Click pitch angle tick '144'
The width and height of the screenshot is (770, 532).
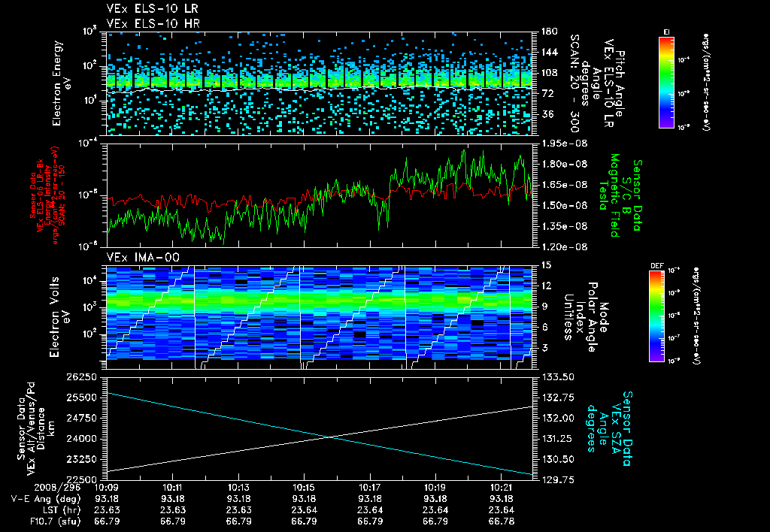550,52
